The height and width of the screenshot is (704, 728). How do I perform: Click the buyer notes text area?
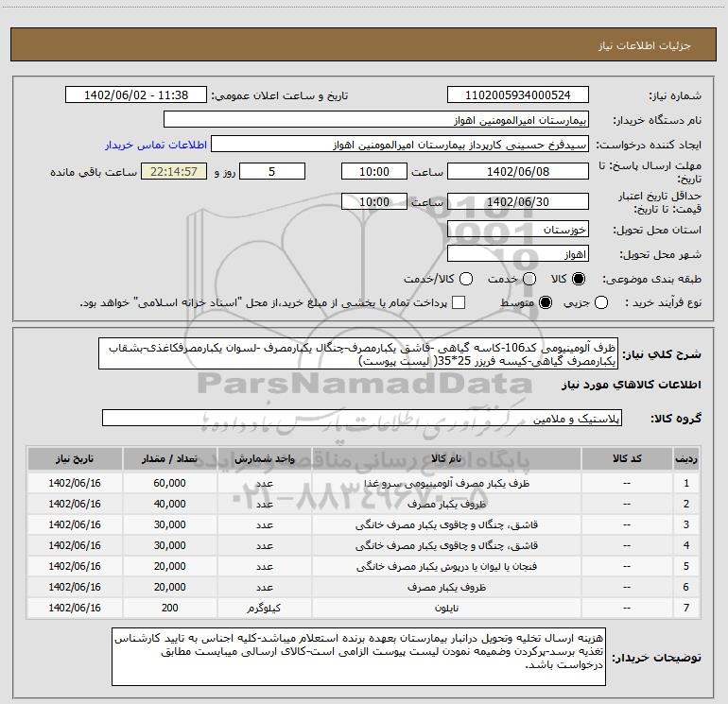[x=358, y=656]
